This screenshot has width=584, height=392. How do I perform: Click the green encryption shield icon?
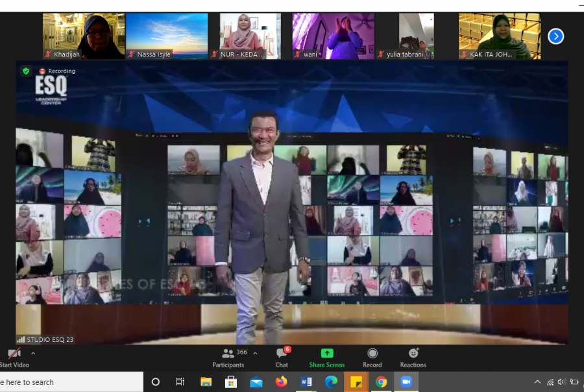coord(26,71)
